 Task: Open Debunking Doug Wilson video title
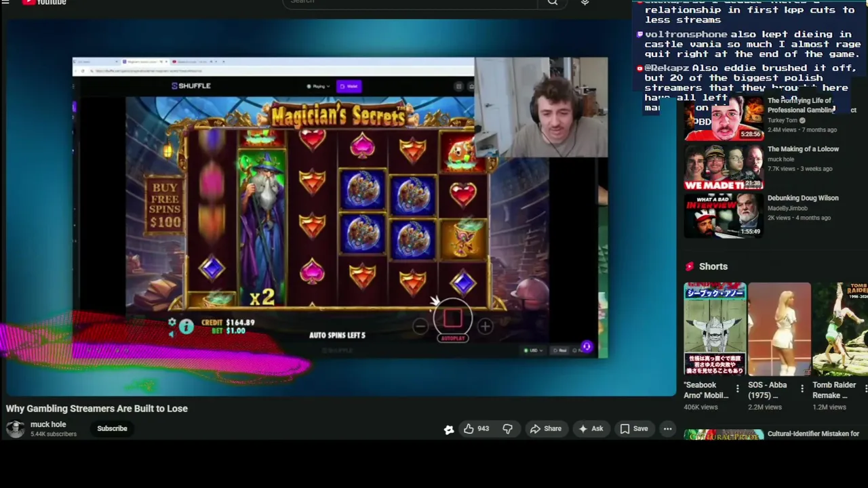click(803, 198)
